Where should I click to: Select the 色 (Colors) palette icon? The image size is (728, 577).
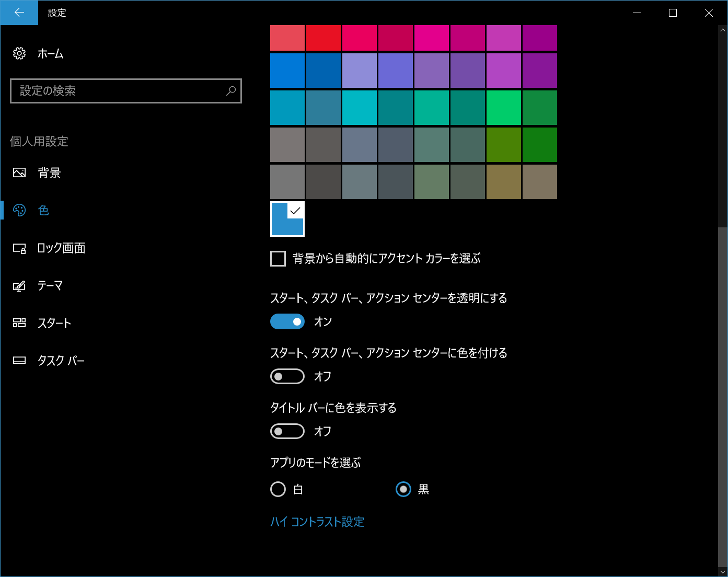pos(19,210)
